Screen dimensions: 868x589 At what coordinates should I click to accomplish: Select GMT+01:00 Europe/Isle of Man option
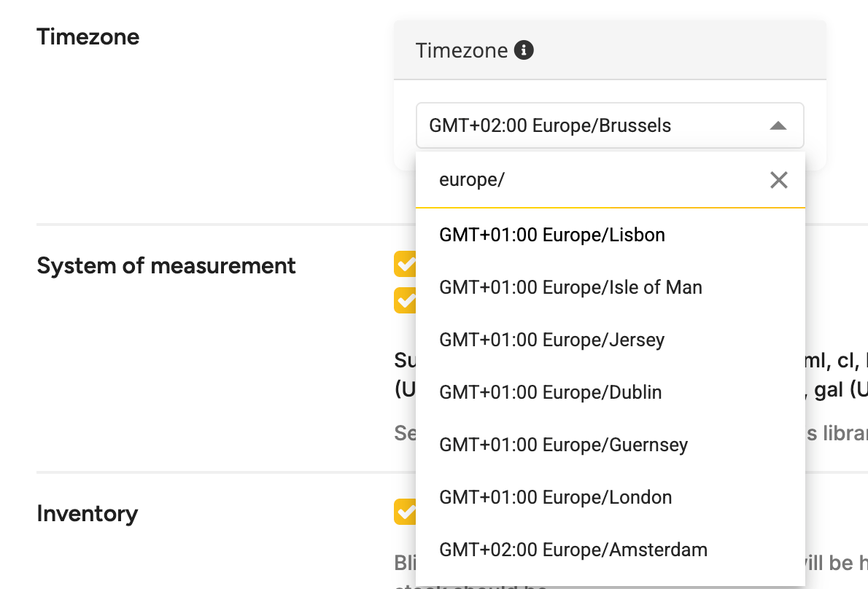point(610,288)
